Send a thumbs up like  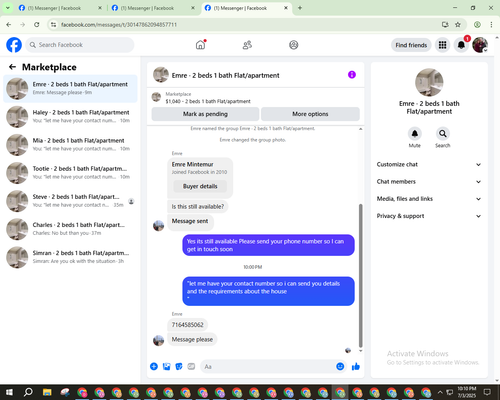pyautogui.click(x=356, y=366)
